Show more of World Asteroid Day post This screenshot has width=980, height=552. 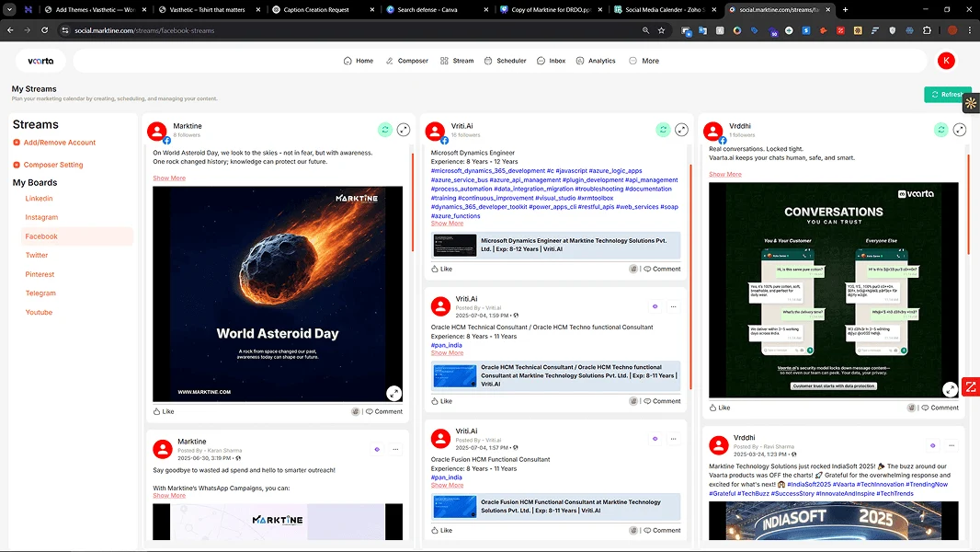pyautogui.click(x=169, y=178)
